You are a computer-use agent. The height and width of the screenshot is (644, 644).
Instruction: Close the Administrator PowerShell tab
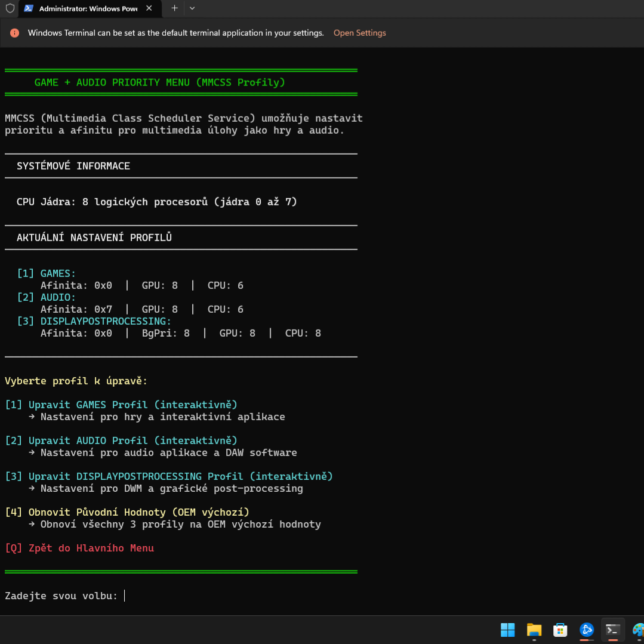tap(149, 8)
